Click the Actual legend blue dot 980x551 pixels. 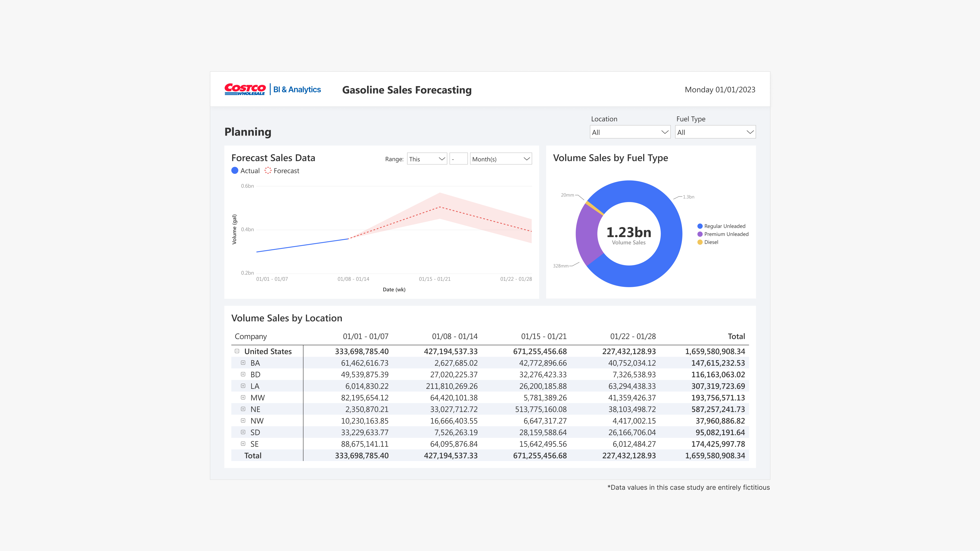point(235,171)
